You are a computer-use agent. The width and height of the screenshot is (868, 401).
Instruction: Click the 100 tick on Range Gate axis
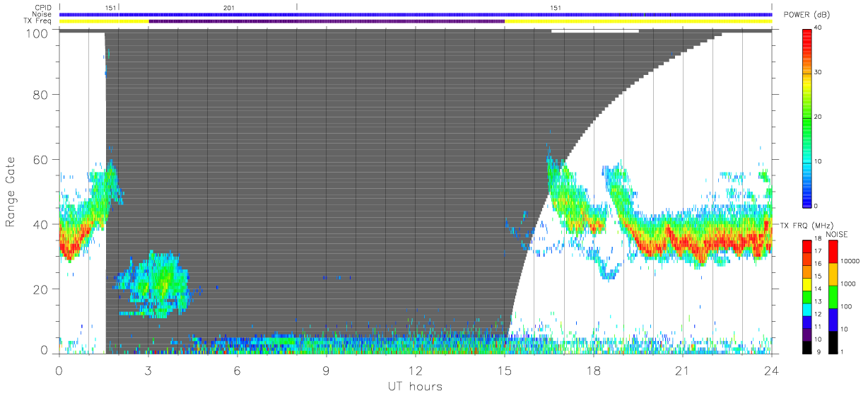coord(36,33)
